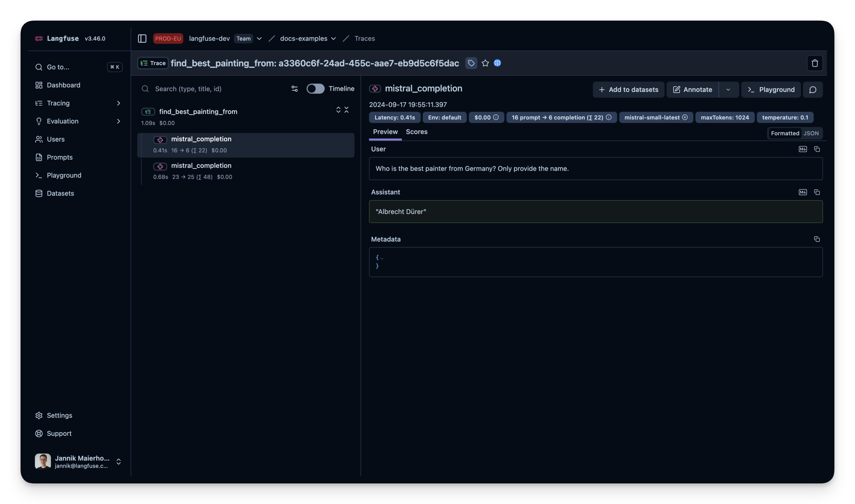Click the blue globe publish icon

(497, 63)
